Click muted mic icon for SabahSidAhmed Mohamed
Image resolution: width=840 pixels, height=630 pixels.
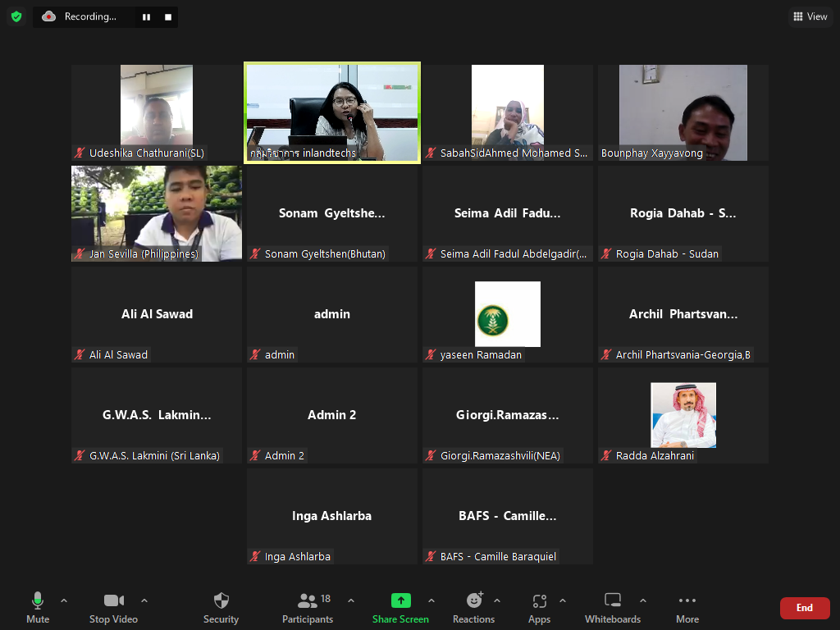pos(431,153)
